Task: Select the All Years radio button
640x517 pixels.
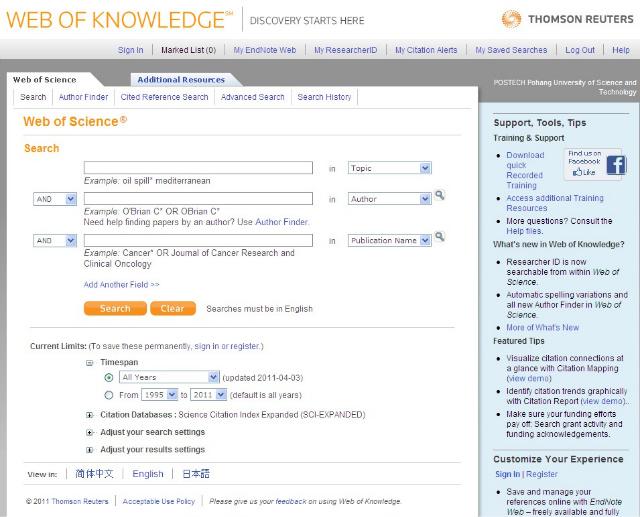Action: 109,377
